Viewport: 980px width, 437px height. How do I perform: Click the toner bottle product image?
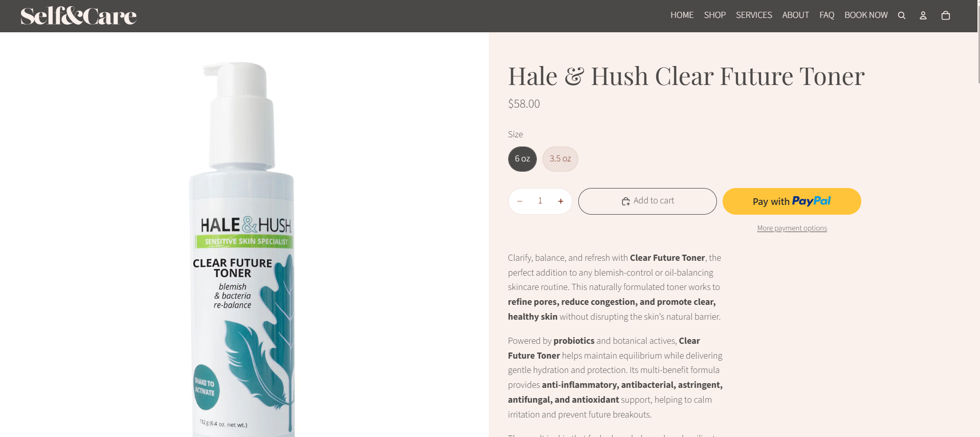243,249
